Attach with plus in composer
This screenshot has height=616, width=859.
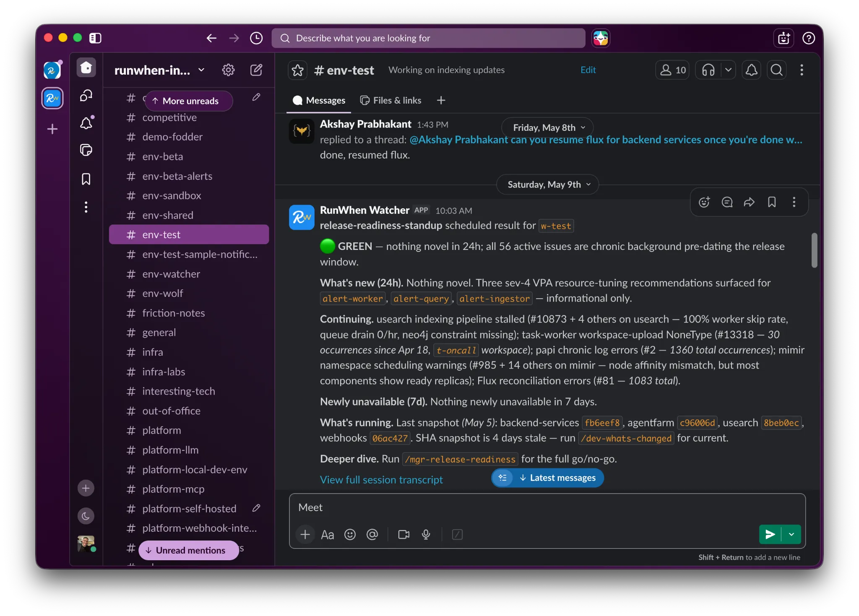[305, 535]
